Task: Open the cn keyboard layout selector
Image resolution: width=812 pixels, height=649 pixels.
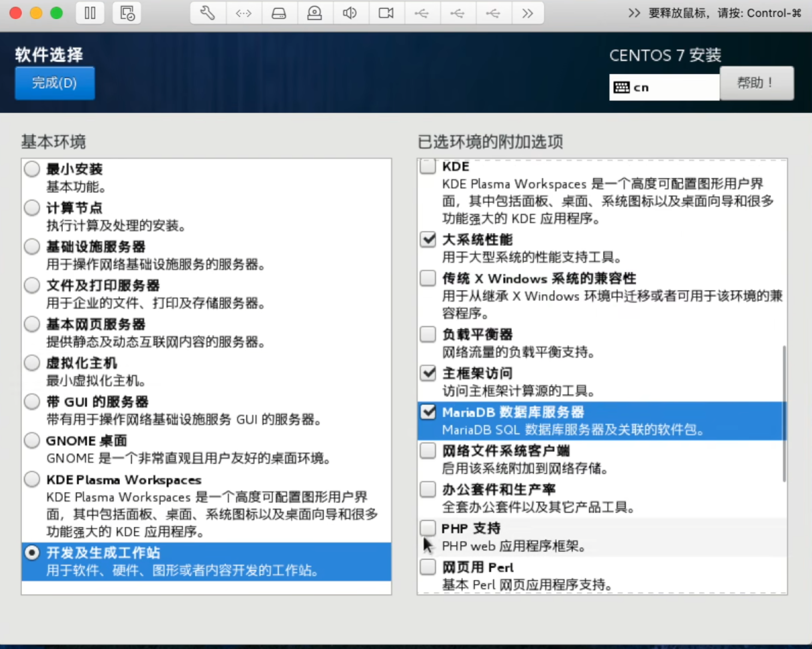Action: pos(664,87)
